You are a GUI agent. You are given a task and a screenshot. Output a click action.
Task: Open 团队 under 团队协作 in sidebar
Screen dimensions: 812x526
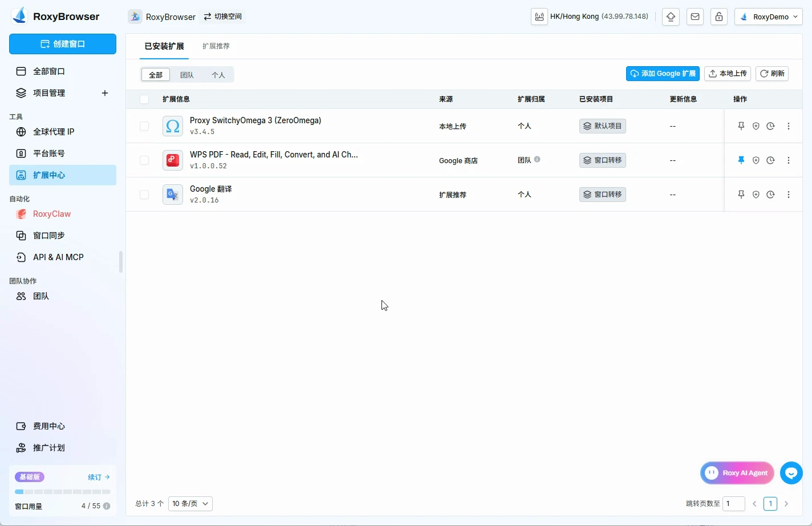click(x=63, y=296)
